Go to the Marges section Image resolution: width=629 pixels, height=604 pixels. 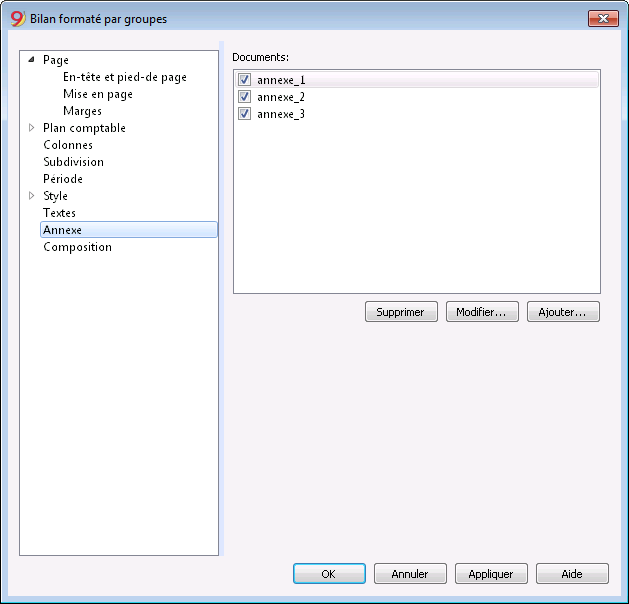[82, 111]
